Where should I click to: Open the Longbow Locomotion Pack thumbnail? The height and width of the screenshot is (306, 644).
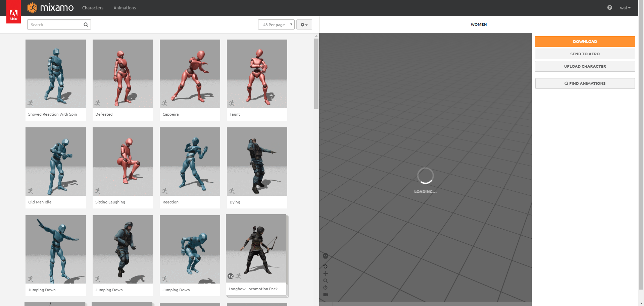[256, 248]
